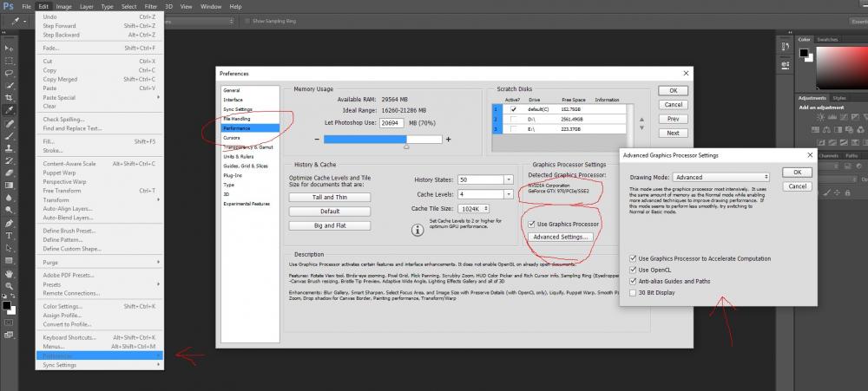Viewport: 868px width, 391px height.
Task: Click the info icon beside cache hint
Action: point(418,230)
